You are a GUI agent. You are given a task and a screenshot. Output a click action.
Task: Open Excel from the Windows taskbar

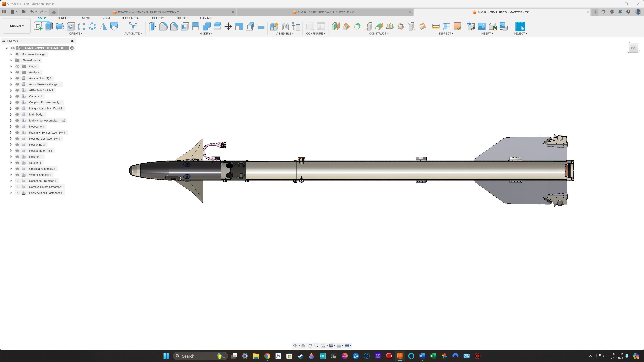point(433,356)
